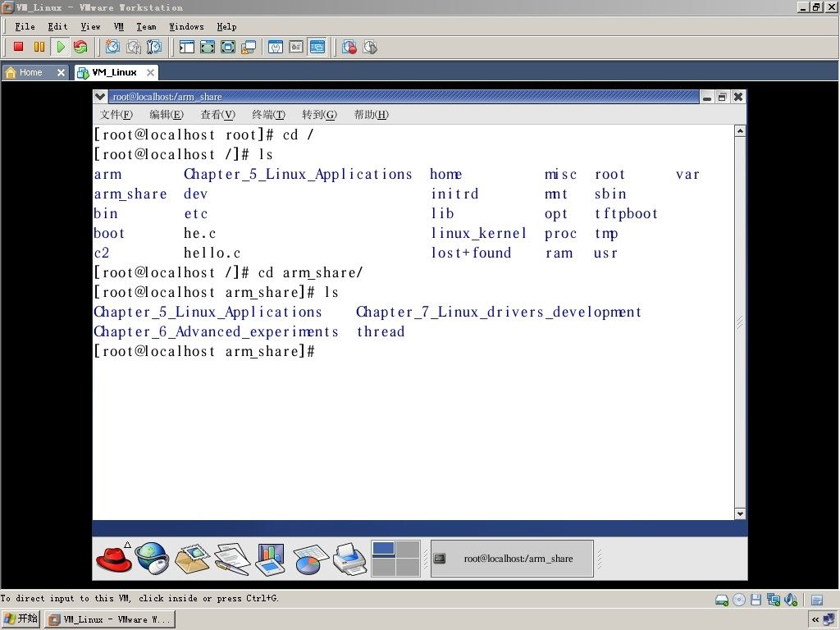Click the replay recording toolbar icon
The image size is (840, 630).
[370, 47]
